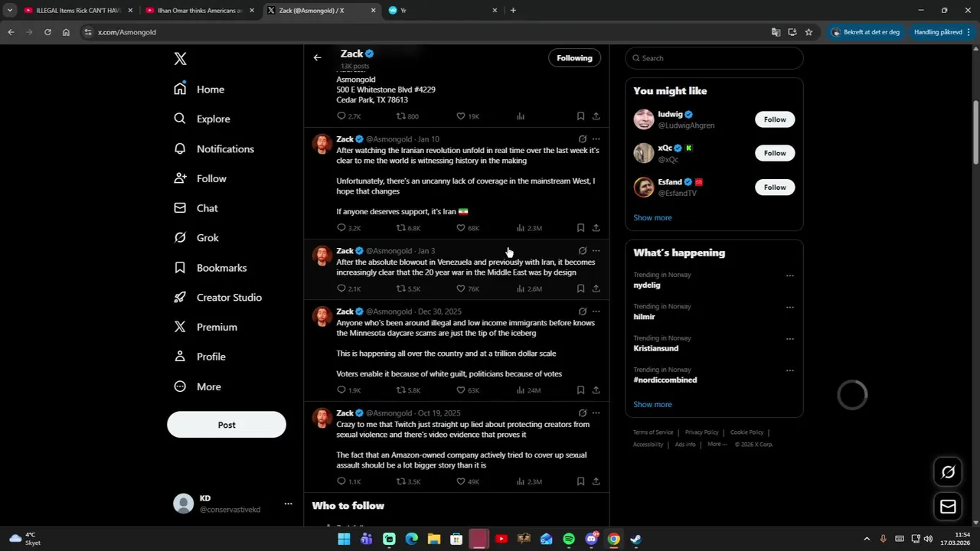This screenshot has width=980, height=551.
Task: Follow Esfand
Action: (775, 187)
